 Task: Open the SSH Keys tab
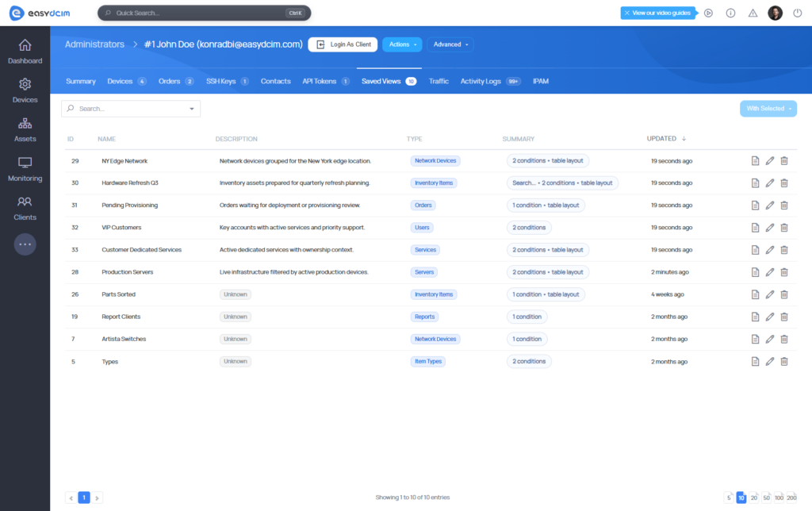click(228, 82)
